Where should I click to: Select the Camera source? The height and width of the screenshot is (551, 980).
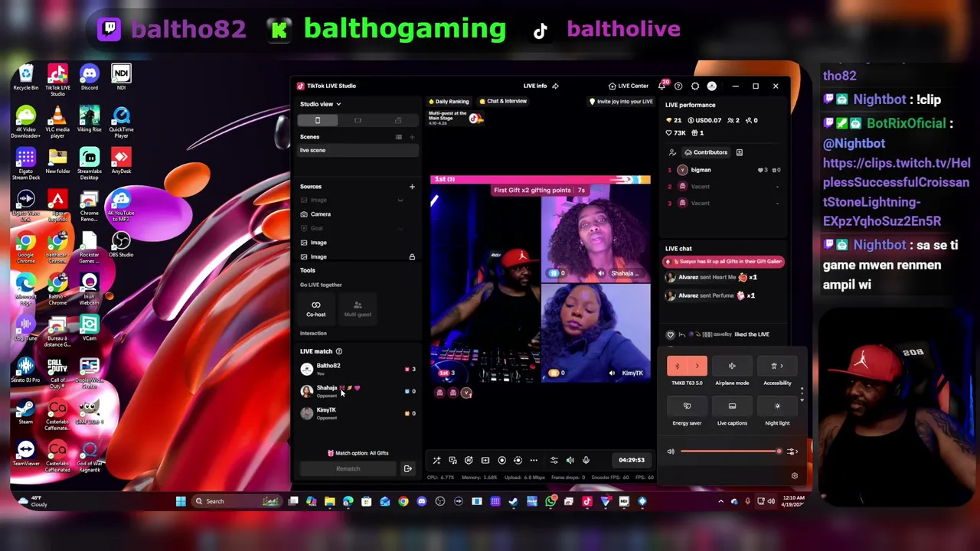pyautogui.click(x=358, y=214)
